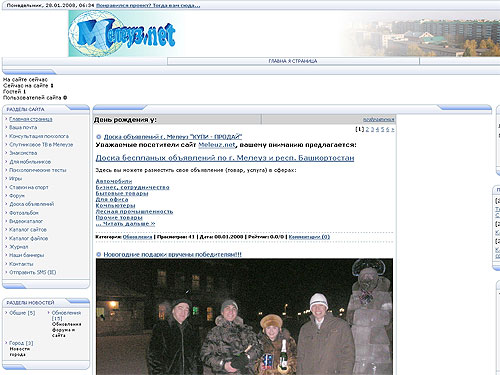
Task: Open the headline 'Доска объявлений г. Мелеуз "КУПИ - ПРОДАЙ"'
Action: (173, 137)
